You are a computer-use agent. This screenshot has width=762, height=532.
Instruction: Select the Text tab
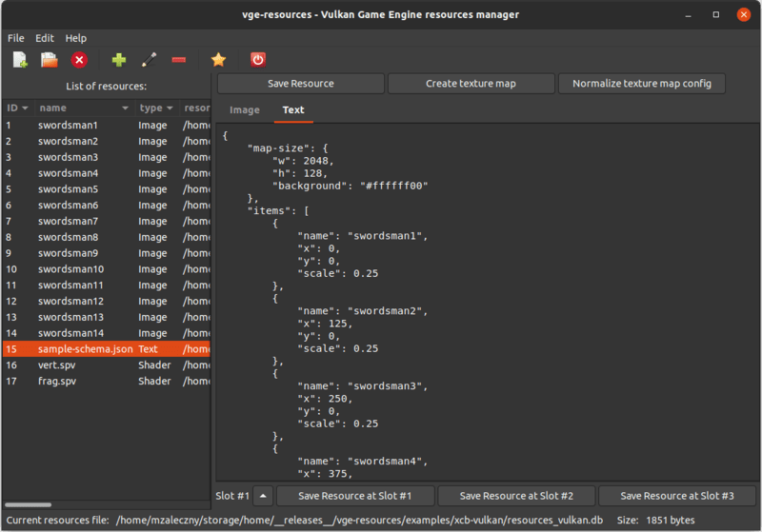[x=293, y=110]
